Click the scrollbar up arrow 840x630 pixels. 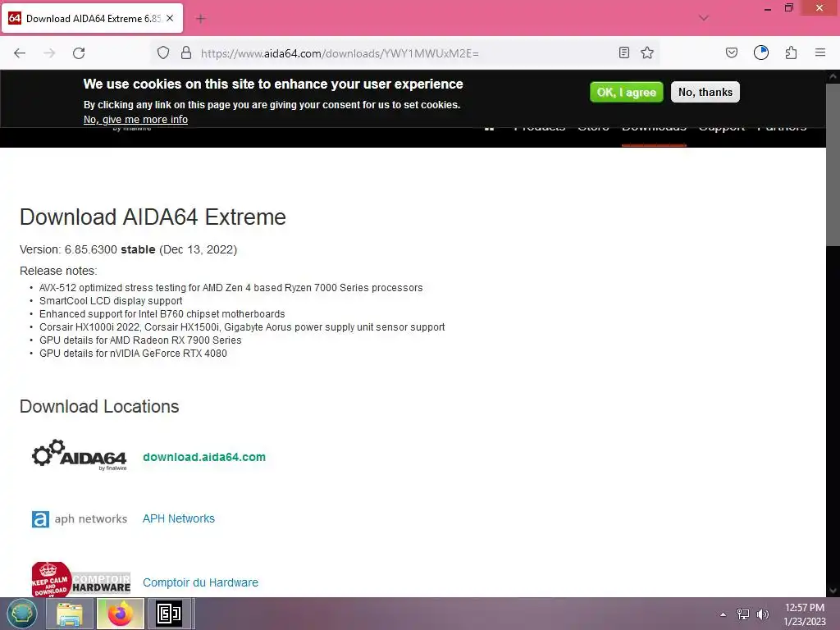coord(833,76)
